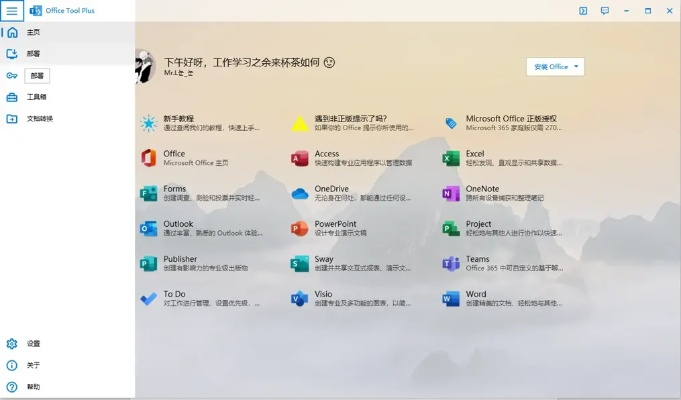
Task: Open the Microsoft Office 正版授权 tag tile
Action: [x=504, y=123]
